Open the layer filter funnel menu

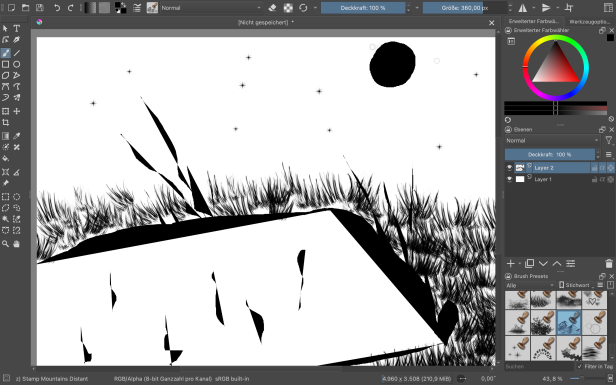pos(609,140)
